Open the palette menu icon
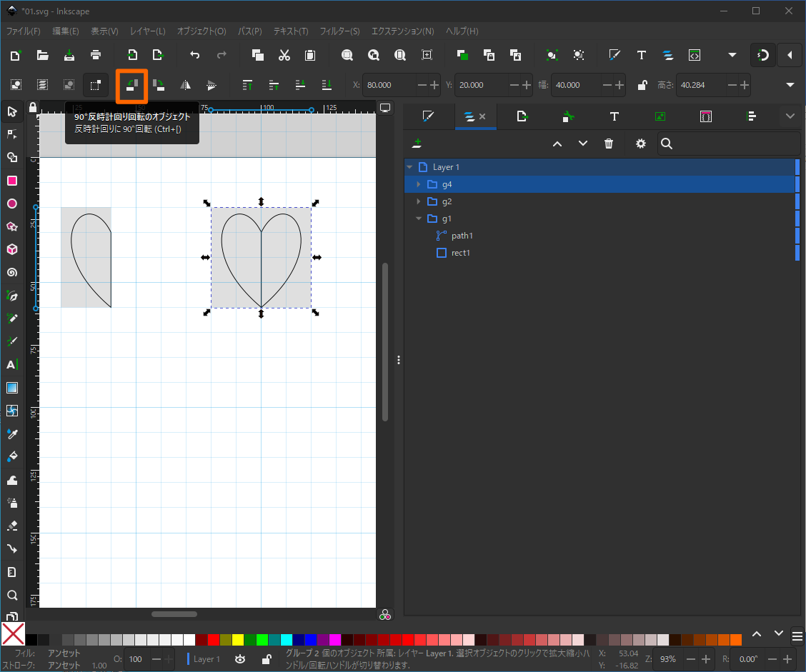Screen dimensions: 806x672 tap(797, 637)
